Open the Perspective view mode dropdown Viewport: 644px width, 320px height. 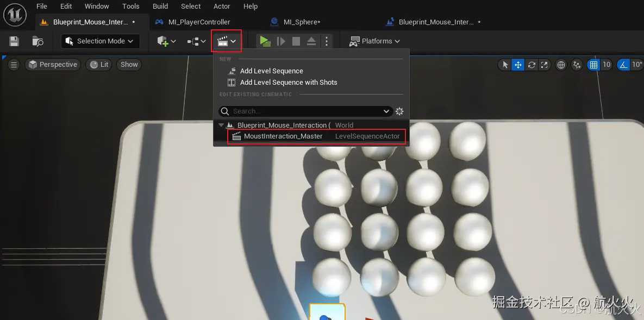tap(53, 65)
